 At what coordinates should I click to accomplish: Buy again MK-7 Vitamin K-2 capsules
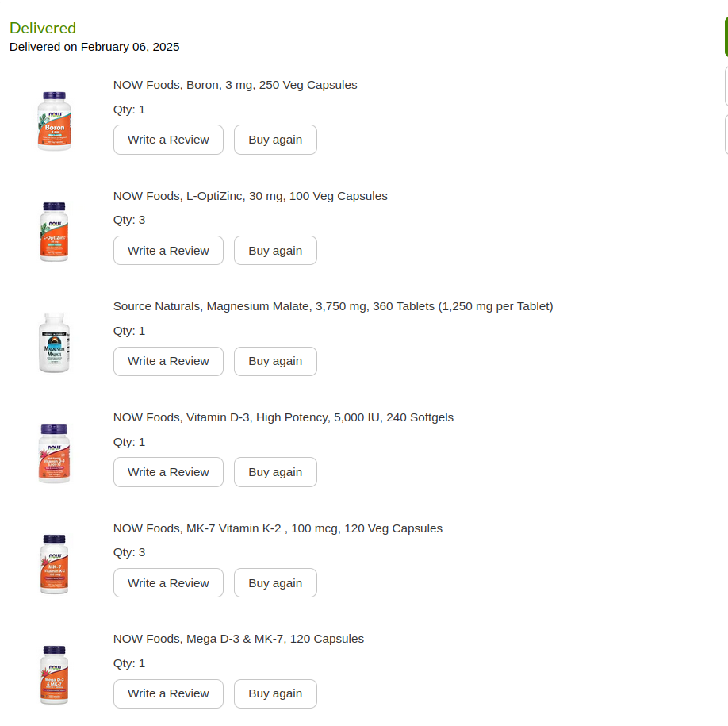[x=275, y=583]
